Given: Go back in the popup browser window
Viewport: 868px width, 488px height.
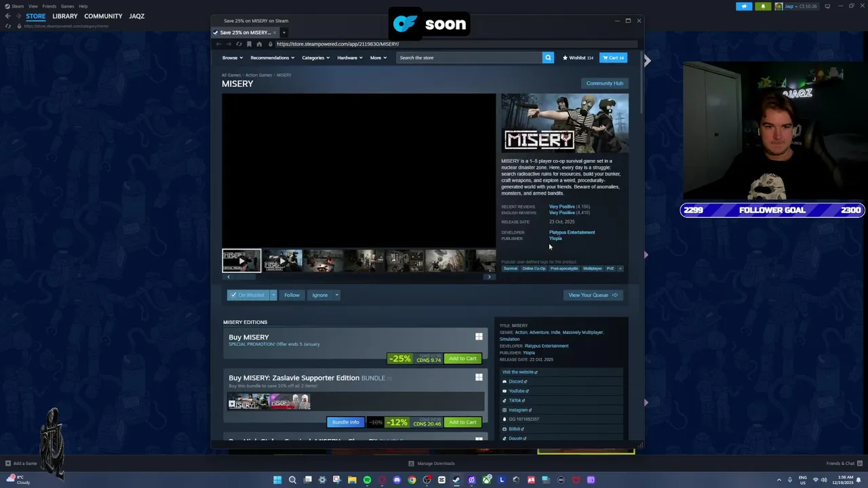Looking at the screenshot, I should tap(218, 44).
